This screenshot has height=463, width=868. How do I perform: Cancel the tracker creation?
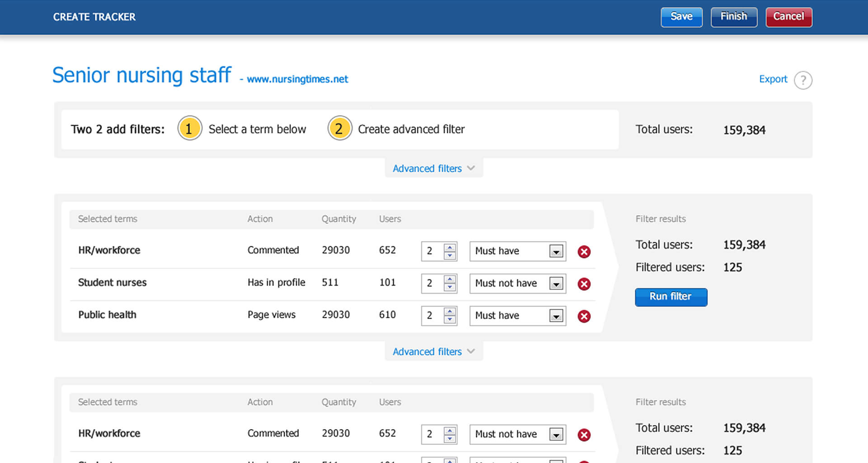point(788,17)
